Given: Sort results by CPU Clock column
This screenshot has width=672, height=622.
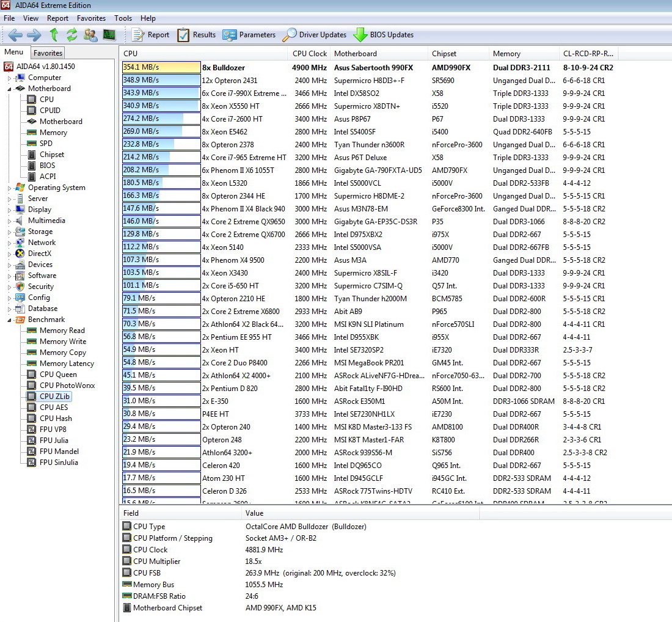Looking at the screenshot, I should [310, 54].
